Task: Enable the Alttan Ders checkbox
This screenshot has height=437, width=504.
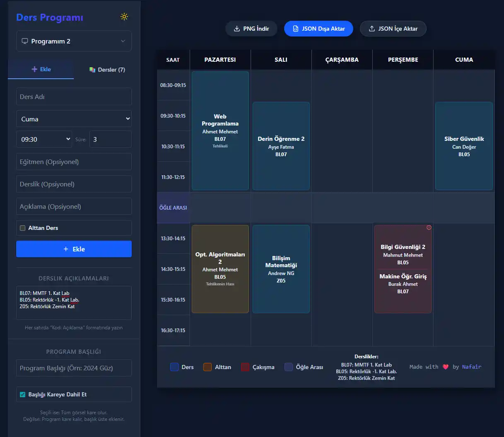Action: (x=22, y=228)
